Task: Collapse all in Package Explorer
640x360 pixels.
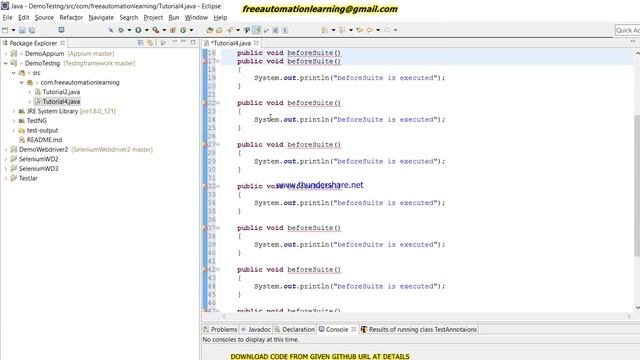Action: coord(140,43)
